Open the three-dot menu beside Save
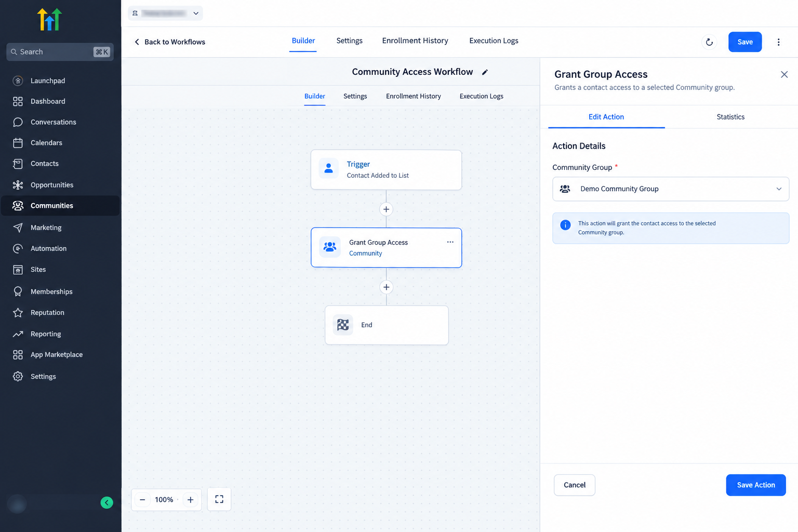 click(x=778, y=42)
